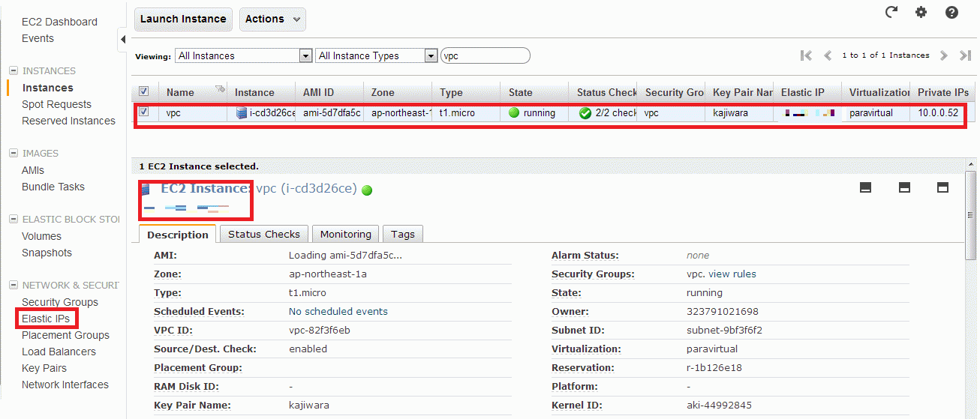This screenshot has width=980, height=419.
Task: Collapse the left navigation sidebar arrow
Action: click(123, 40)
